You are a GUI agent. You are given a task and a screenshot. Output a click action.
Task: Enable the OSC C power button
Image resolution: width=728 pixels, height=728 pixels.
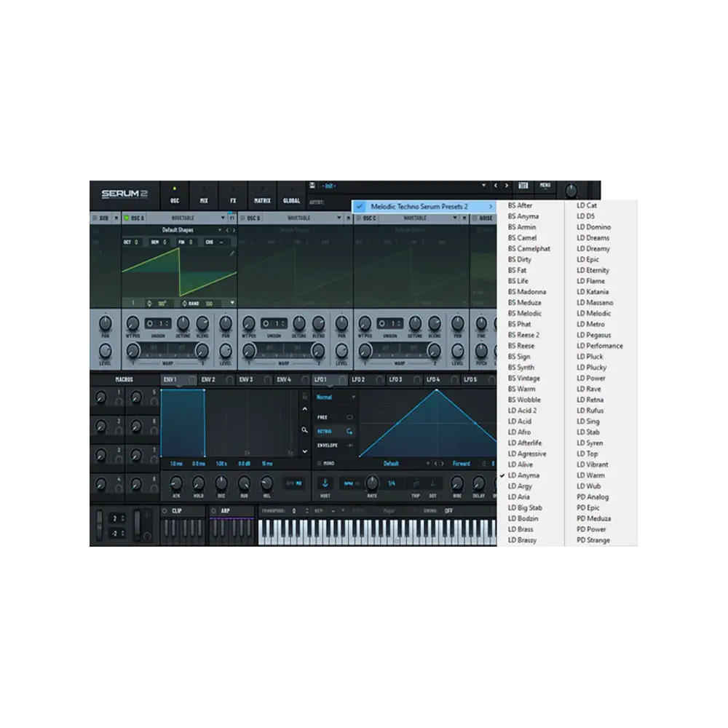click(x=358, y=218)
